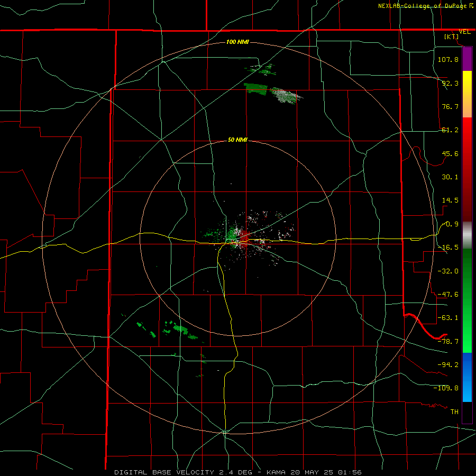Click the TH legend label
The width and height of the screenshot is (476, 476).
click(454, 412)
